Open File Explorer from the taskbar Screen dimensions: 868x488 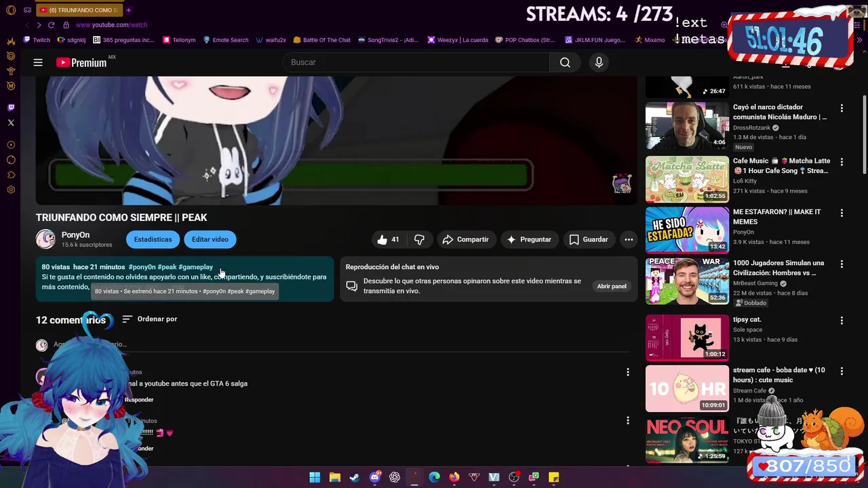334,477
